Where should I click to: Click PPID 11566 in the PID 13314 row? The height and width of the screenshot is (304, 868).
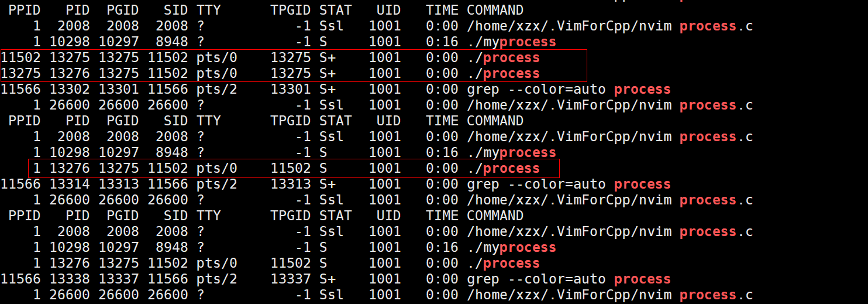click(20, 184)
